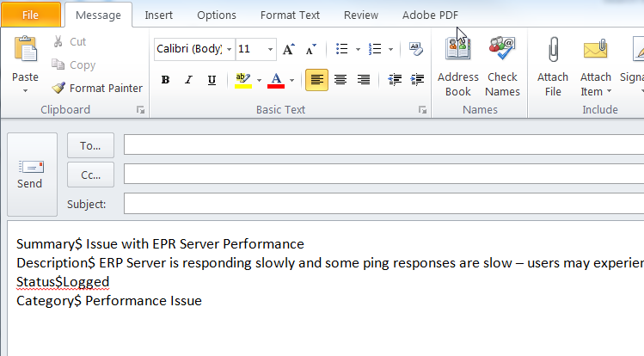Switch to the Insert tab
Image resolution: width=644 pixels, height=356 pixels.
[158, 15]
